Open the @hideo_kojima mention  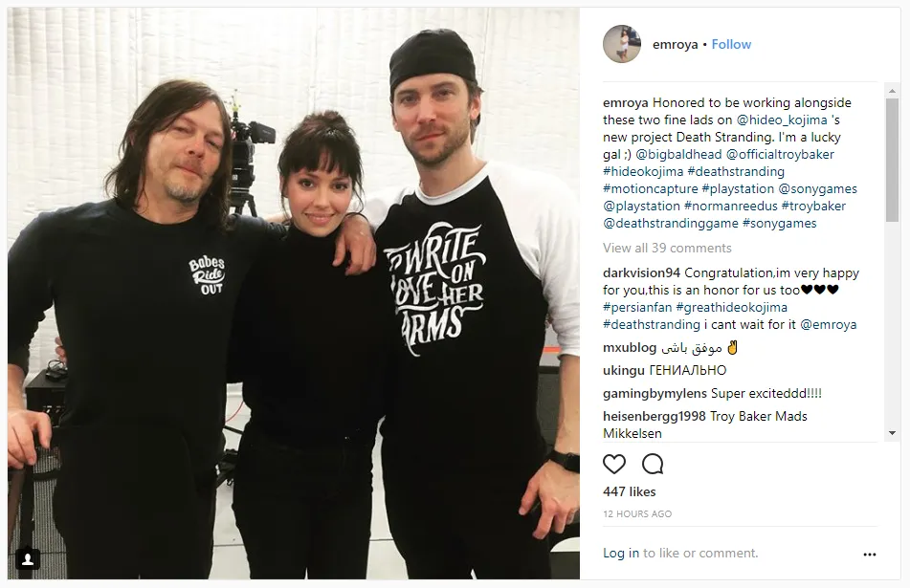[782, 120]
